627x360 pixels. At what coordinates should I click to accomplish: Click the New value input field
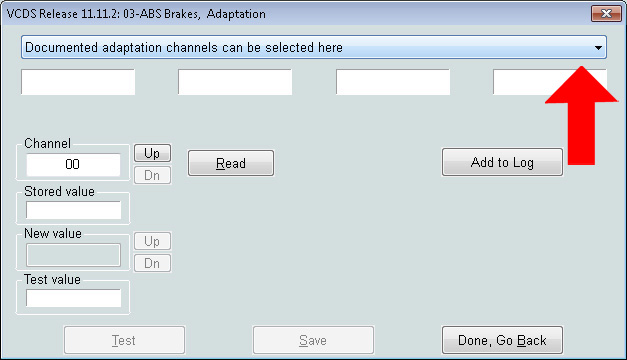73,255
